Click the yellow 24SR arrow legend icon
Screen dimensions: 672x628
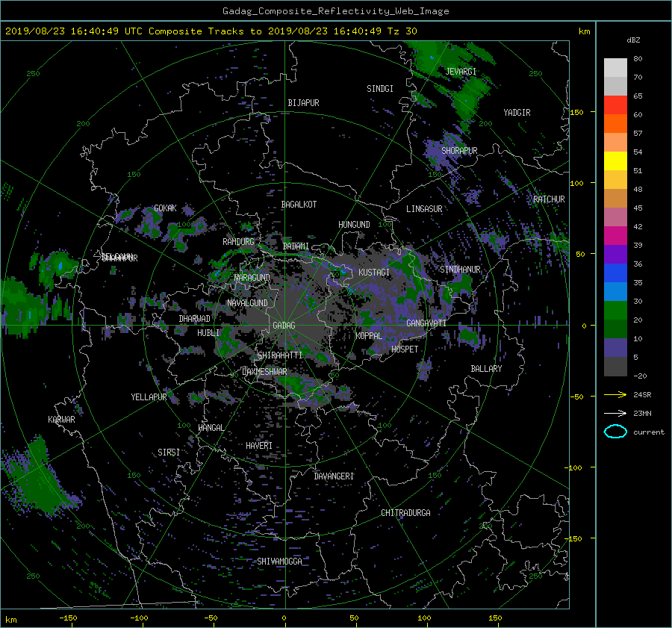pyautogui.click(x=615, y=394)
